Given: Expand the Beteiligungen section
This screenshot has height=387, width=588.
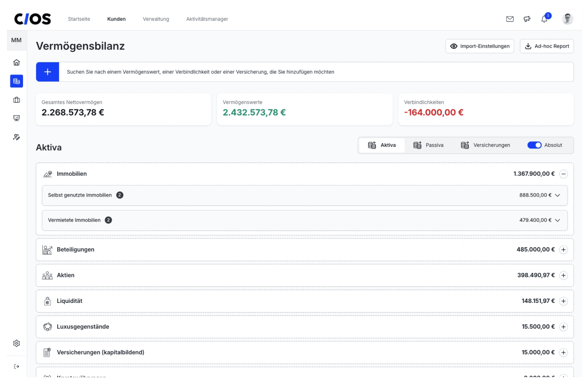Looking at the screenshot, I should coord(563,250).
